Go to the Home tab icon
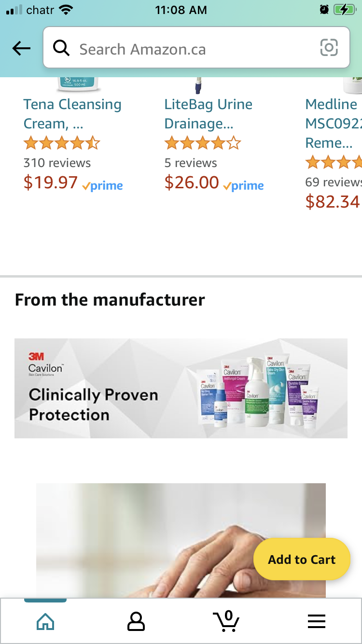Image resolution: width=362 pixels, height=644 pixels. click(x=45, y=621)
